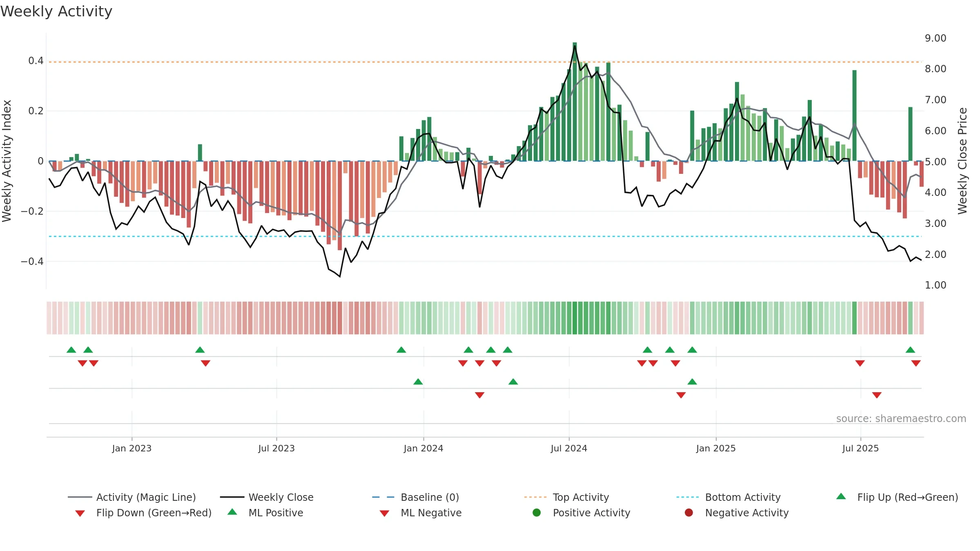This screenshot has width=980, height=551.
Task: Click the Jan 2023 axis label
Action: [132, 449]
